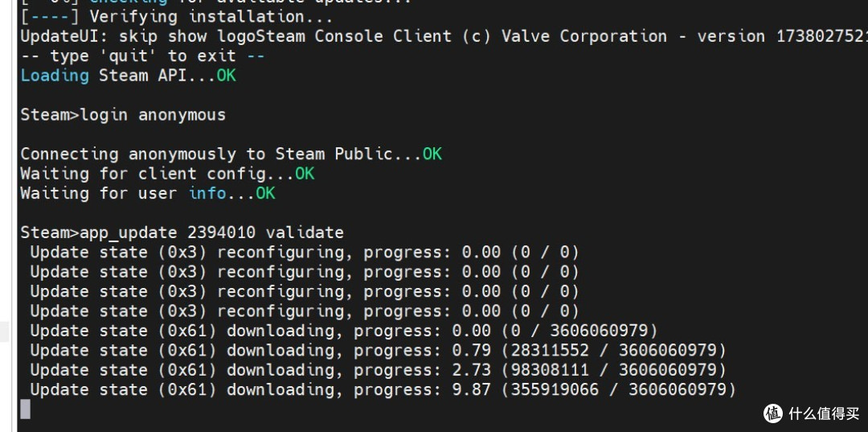This screenshot has width=868, height=432.
Task: Click the gray strip on the left edge
Action: (x=5, y=331)
